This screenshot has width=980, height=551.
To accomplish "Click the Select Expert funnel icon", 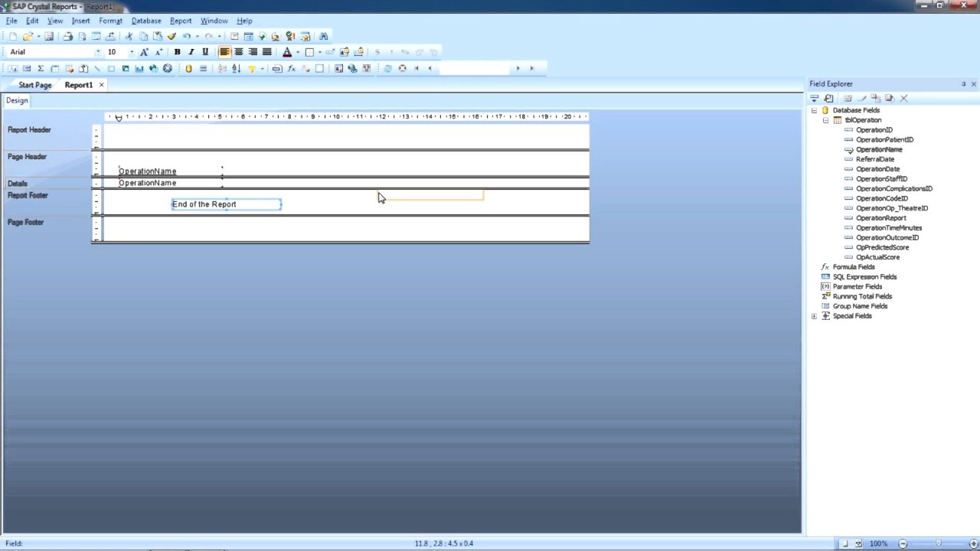I will tap(251, 68).
